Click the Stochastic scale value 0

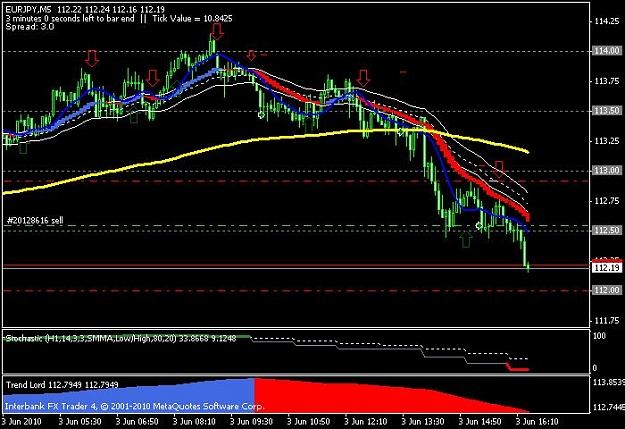click(595, 368)
